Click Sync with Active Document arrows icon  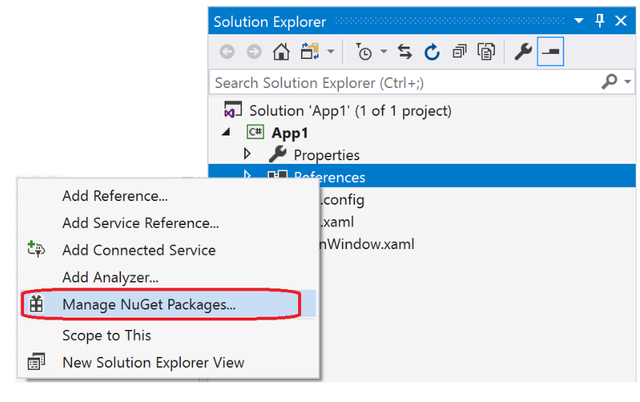[x=404, y=52]
